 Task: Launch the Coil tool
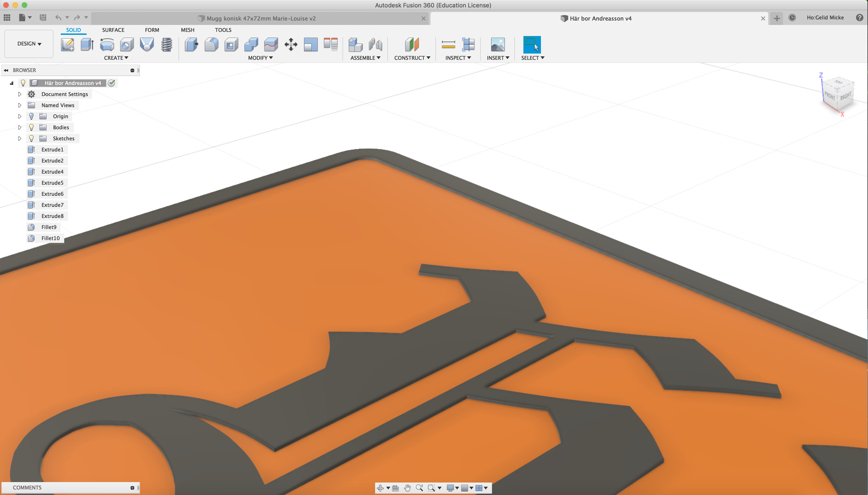tap(166, 45)
